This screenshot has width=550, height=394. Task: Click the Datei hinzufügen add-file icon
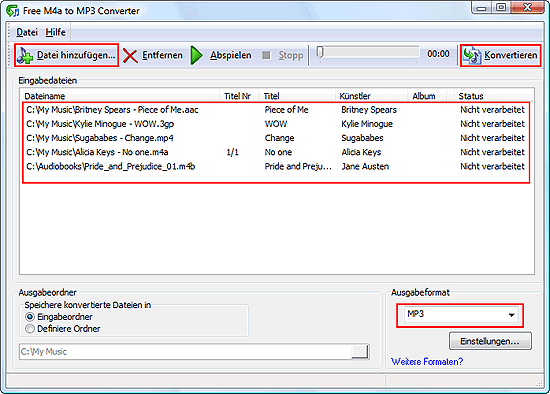point(25,55)
